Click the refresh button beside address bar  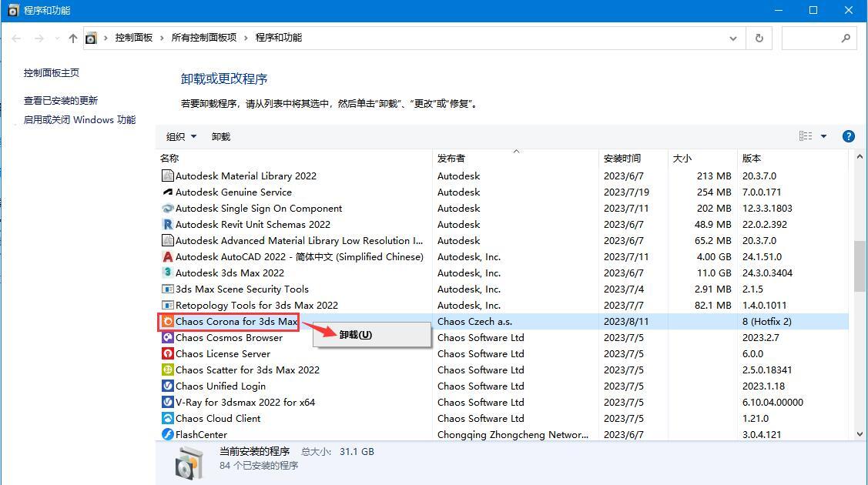[759, 38]
